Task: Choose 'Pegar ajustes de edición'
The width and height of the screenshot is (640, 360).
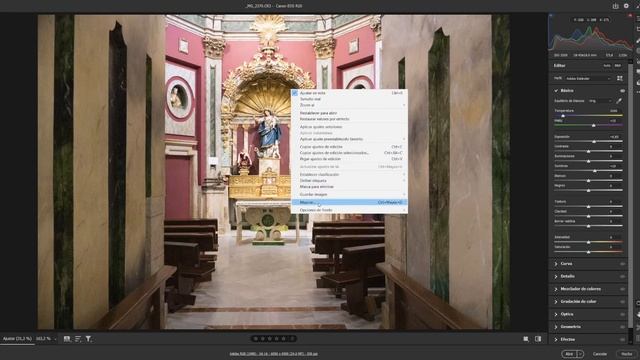Action: coord(349,159)
